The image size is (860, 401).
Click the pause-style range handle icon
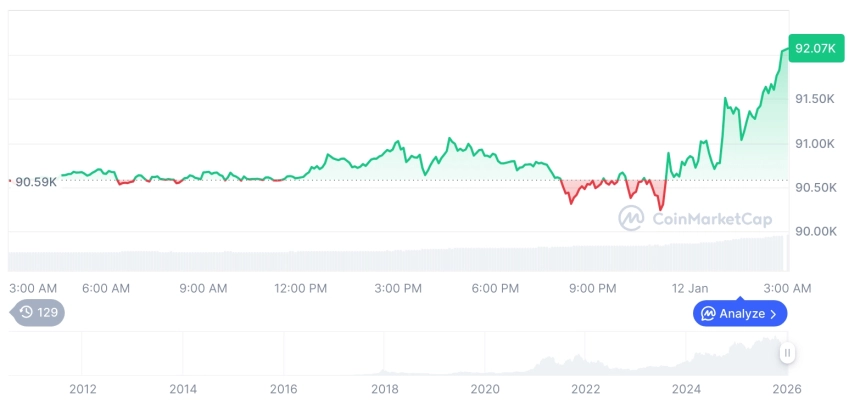[788, 353]
